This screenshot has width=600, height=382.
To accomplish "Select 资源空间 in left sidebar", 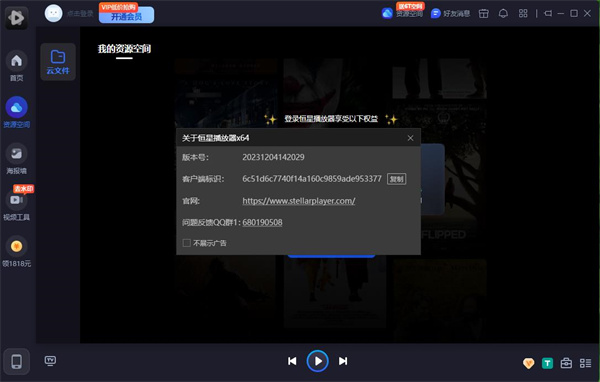I will (16, 112).
